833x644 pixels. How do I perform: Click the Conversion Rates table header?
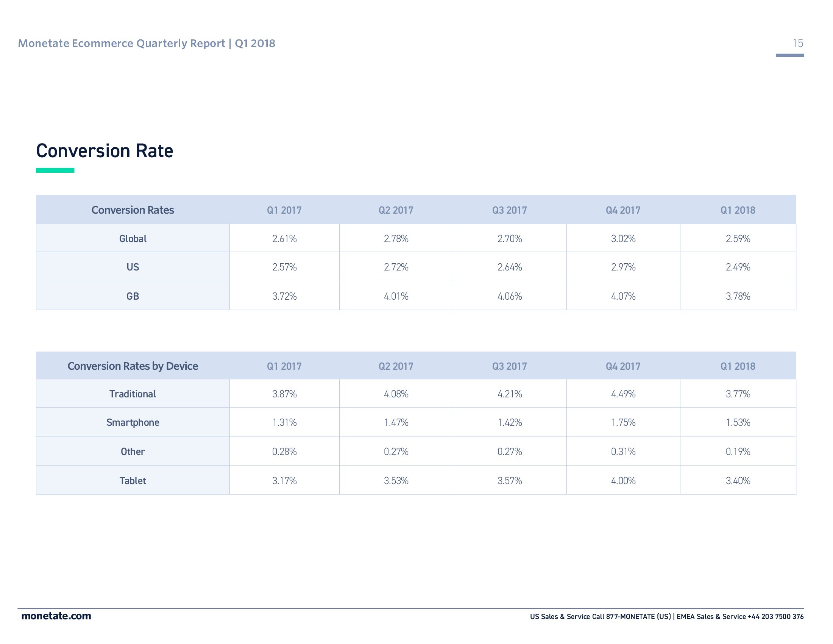tap(133, 210)
